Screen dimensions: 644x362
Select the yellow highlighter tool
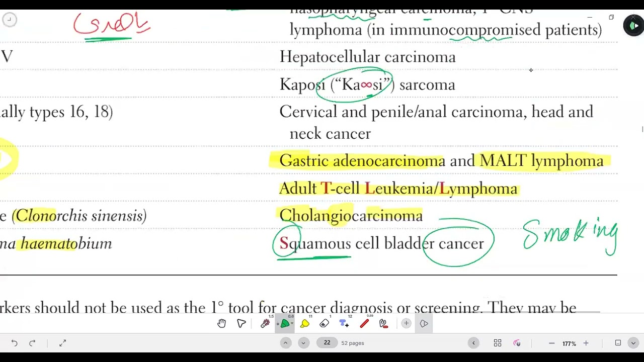click(x=305, y=323)
